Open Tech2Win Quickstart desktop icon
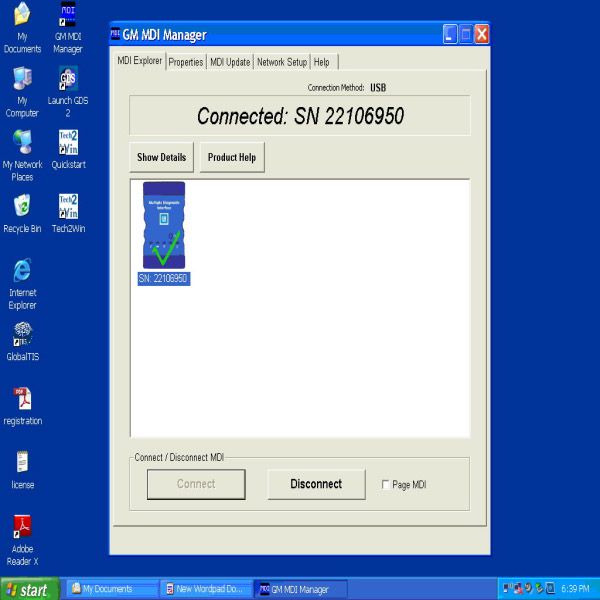 coord(68,143)
